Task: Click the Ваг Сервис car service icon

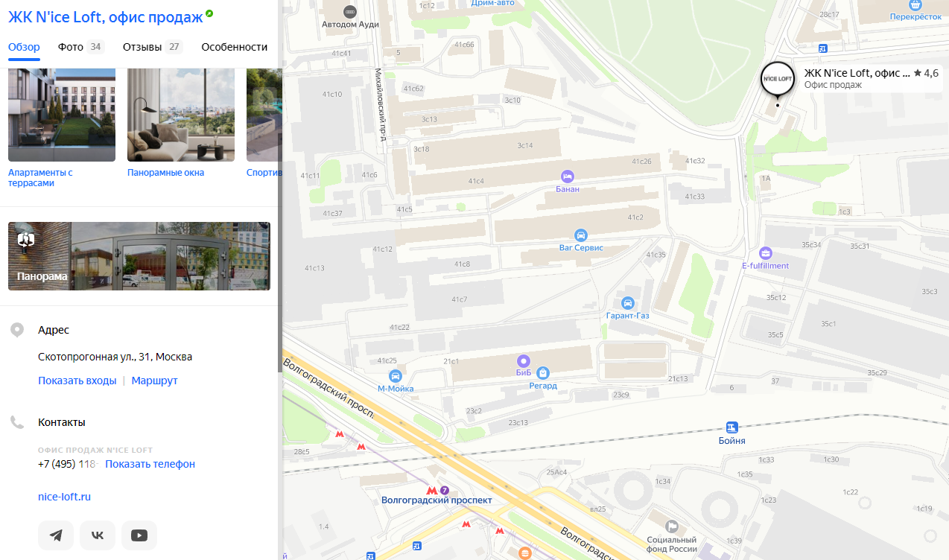Action: point(581,235)
